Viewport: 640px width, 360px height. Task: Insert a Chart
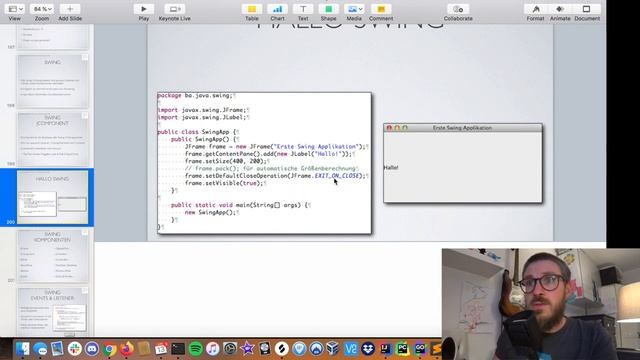[x=278, y=9]
